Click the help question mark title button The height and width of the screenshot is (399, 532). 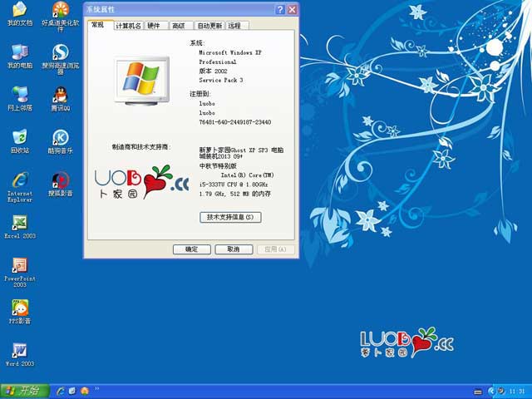point(280,9)
